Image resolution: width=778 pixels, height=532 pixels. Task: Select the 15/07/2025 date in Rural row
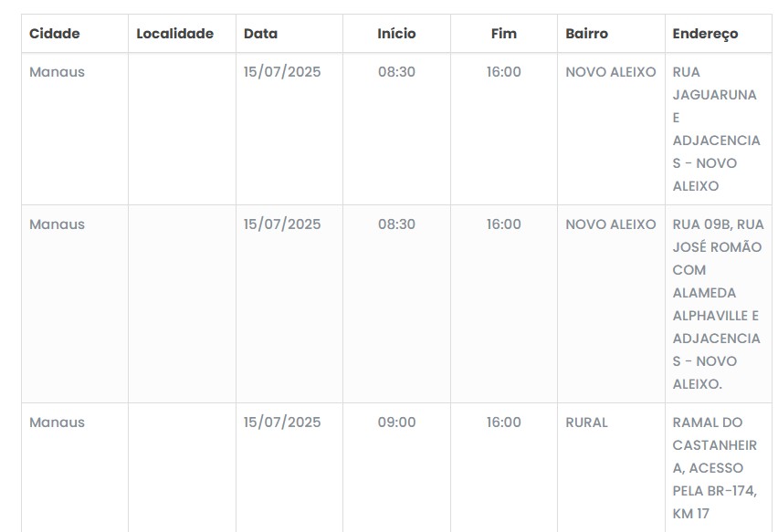[282, 422]
